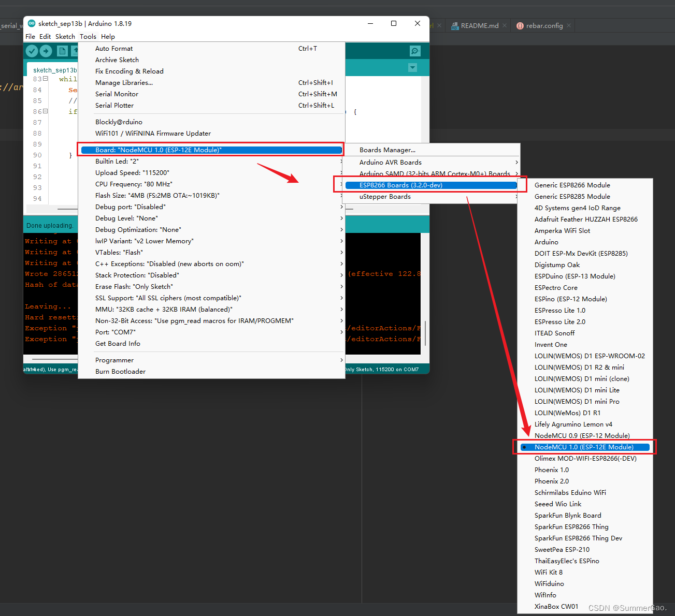
Task: Click the Upload arrow toolbar icon
Action: [x=46, y=51]
